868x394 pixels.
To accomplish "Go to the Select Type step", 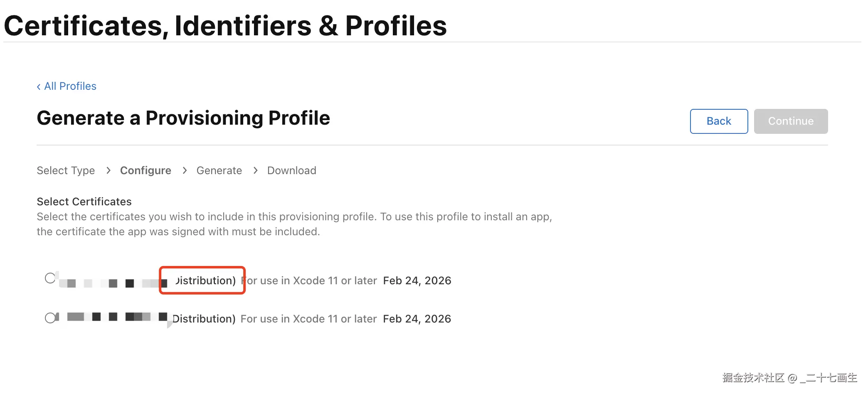I will [66, 170].
